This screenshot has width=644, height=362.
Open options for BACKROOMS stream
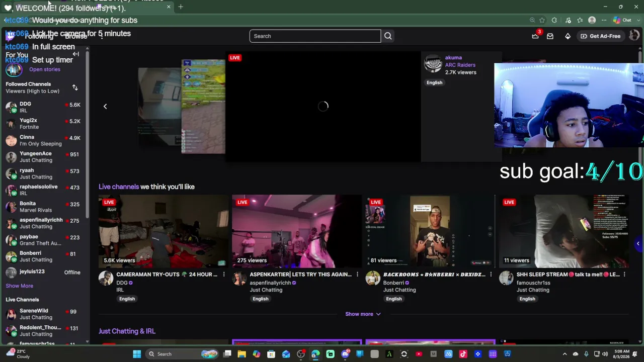click(491, 275)
